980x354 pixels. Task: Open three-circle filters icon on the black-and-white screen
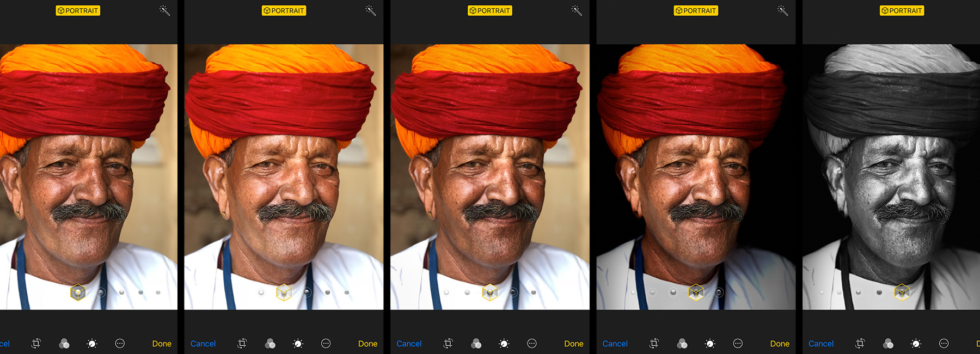click(x=888, y=344)
